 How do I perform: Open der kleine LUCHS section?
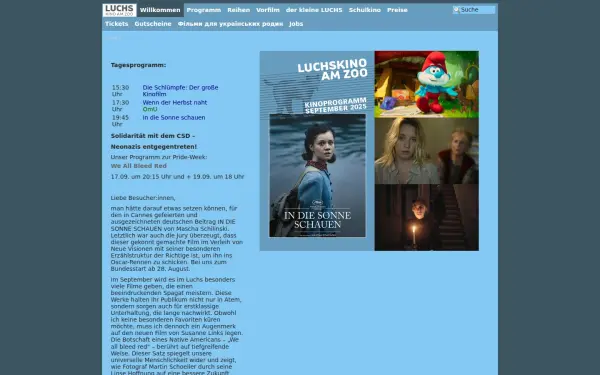click(314, 10)
